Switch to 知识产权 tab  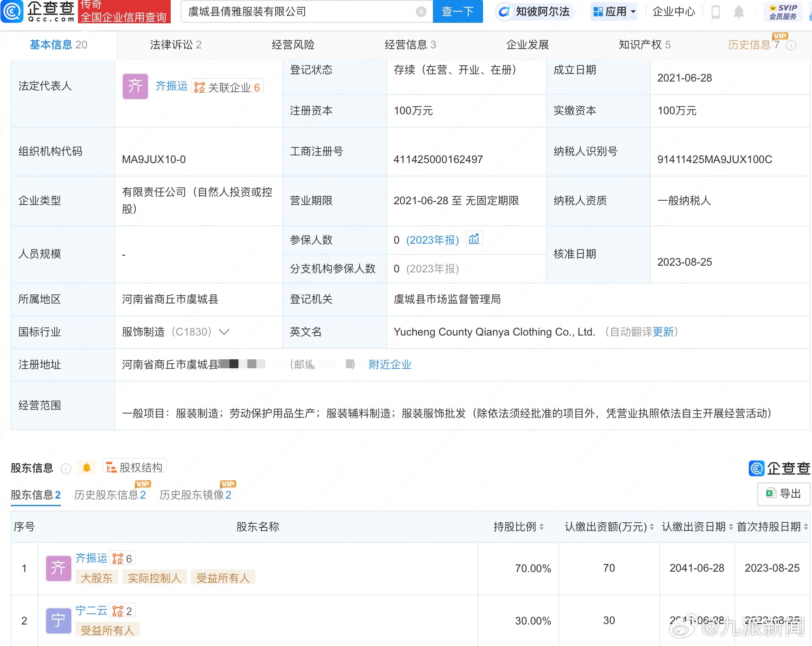click(644, 45)
